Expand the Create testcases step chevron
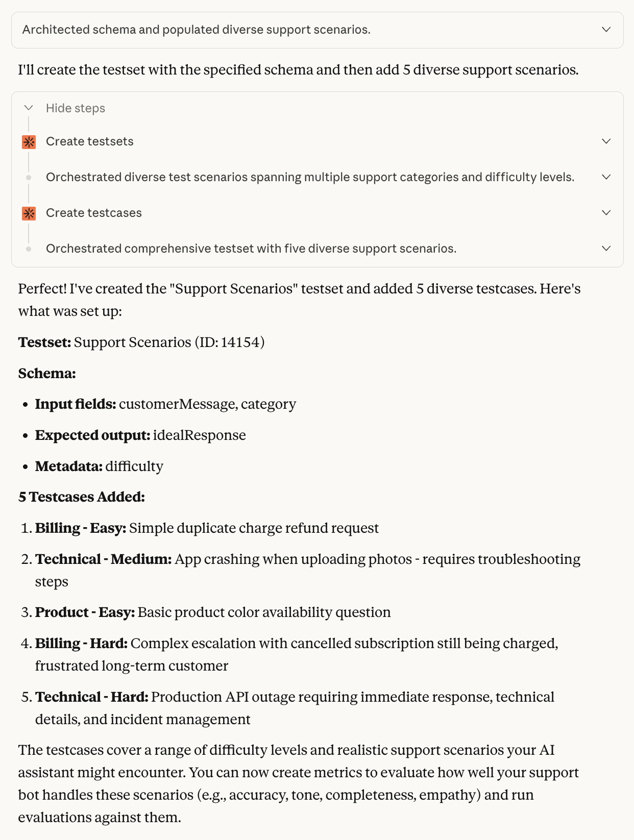This screenshot has height=840, width=634. click(606, 213)
